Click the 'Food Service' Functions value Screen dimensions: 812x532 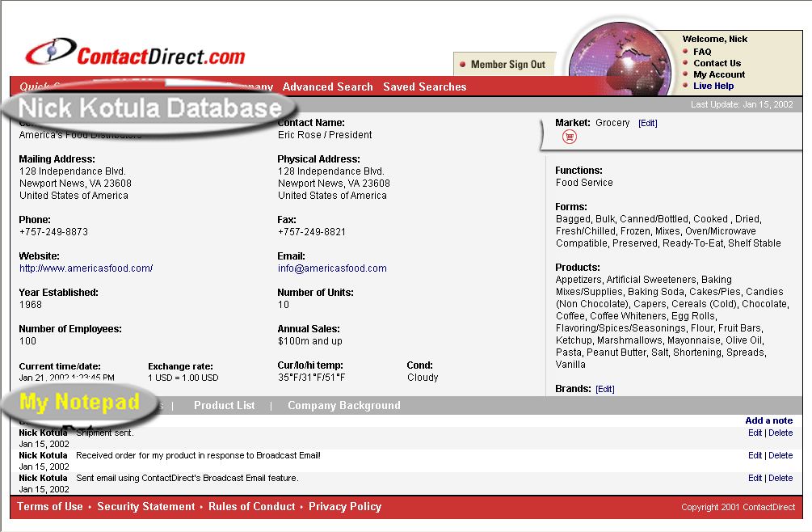pos(584,183)
